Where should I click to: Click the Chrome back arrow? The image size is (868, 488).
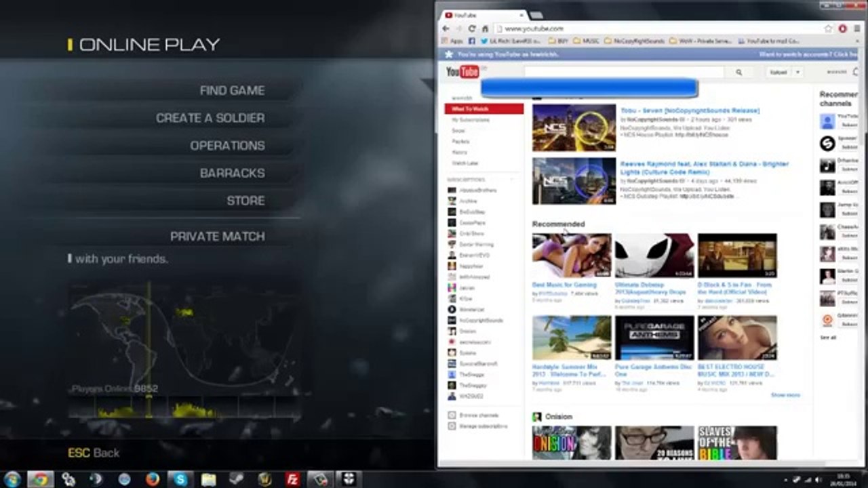click(446, 28)
